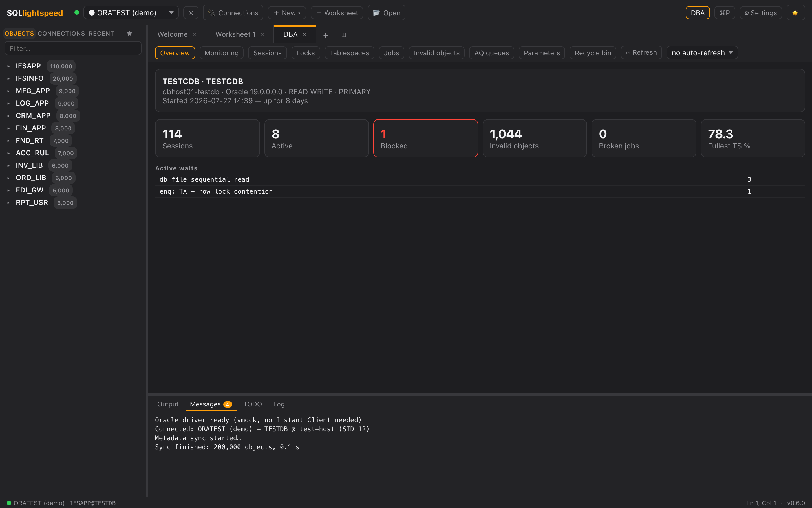Create a new Worksheet

337,13
